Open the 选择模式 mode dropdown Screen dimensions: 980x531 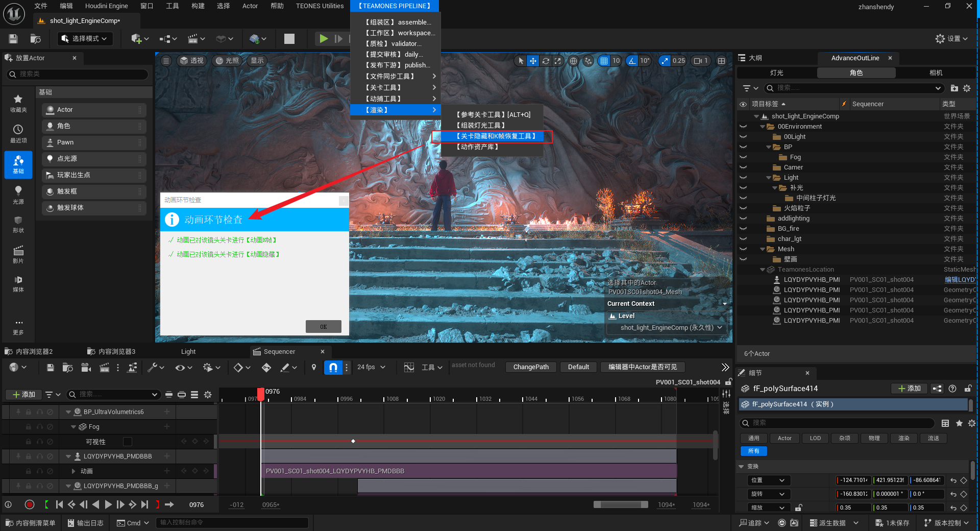pos(85,39)
